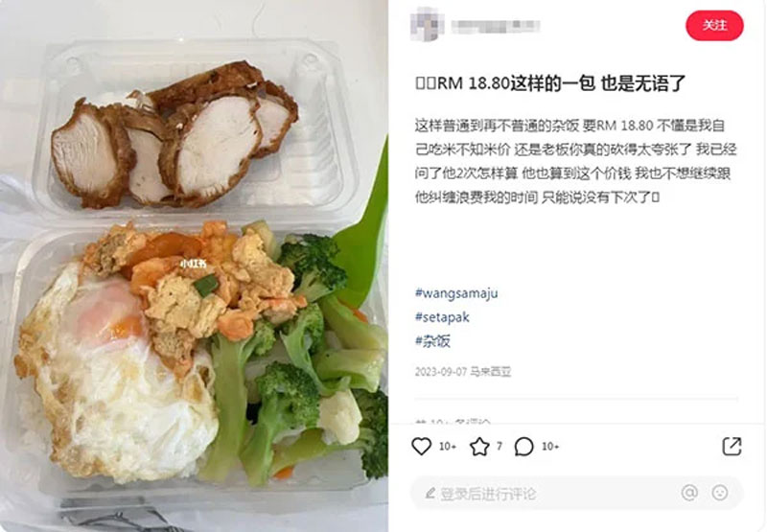Click the pencil icon in the comment field

click(x=430, y=494)
